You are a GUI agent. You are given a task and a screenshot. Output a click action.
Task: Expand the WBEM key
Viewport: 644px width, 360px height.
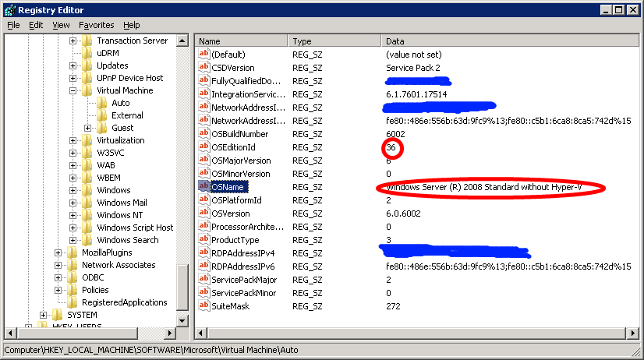73,178
